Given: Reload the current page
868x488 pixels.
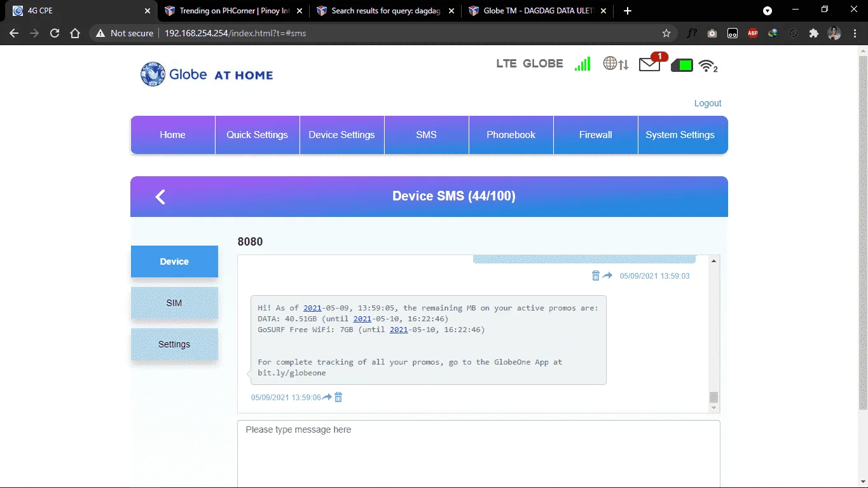Looking at the screenshot, I should click(x=55, y=33).
